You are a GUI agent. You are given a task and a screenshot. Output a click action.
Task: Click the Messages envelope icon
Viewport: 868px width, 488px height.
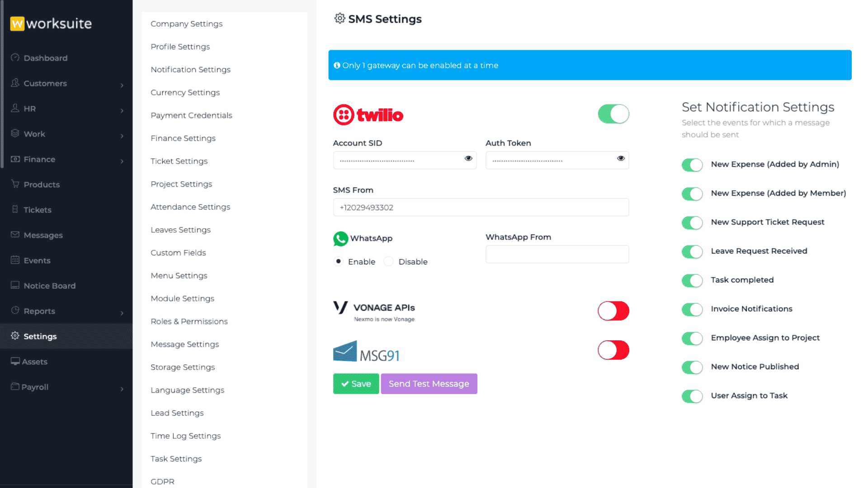[15, 235]
